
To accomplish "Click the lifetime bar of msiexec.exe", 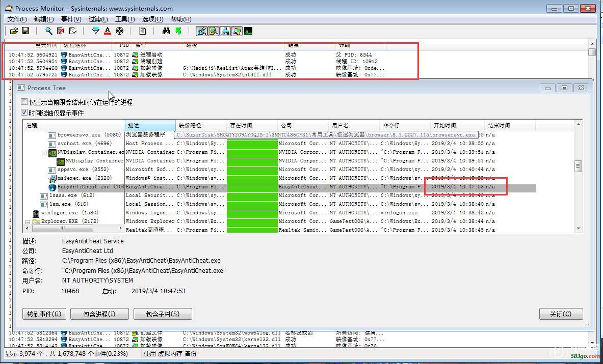I will [x=252, y=178].
